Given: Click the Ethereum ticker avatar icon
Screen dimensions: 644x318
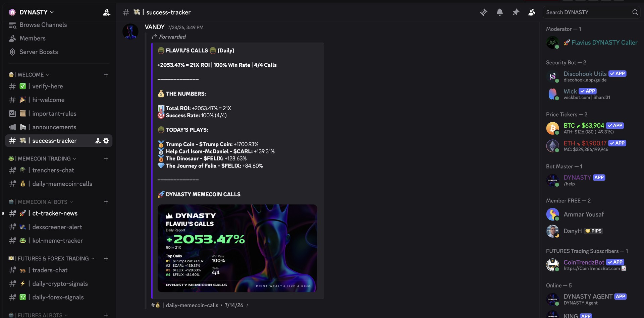Looking at the screenshot, I should pyautogui.click(x=552, y=146).
